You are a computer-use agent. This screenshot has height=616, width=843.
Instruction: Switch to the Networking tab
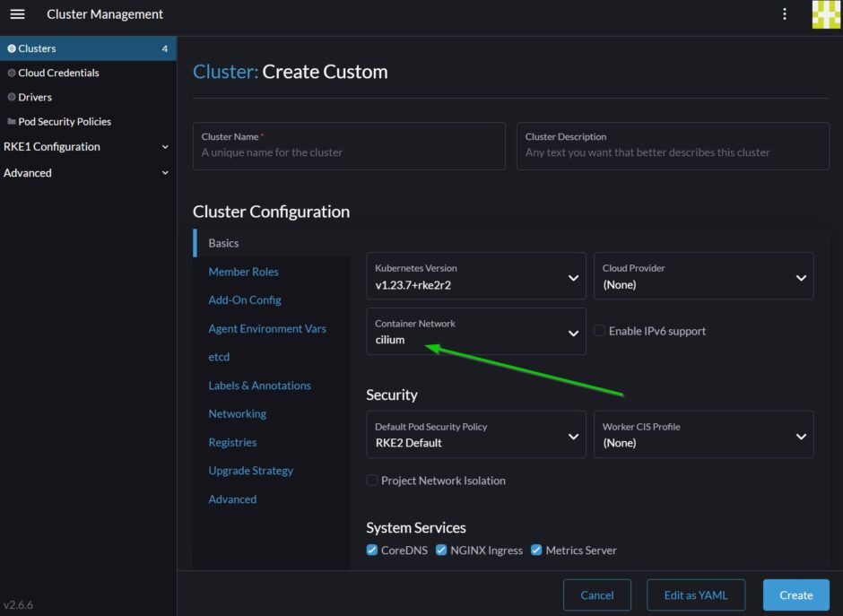pos(237,414)
